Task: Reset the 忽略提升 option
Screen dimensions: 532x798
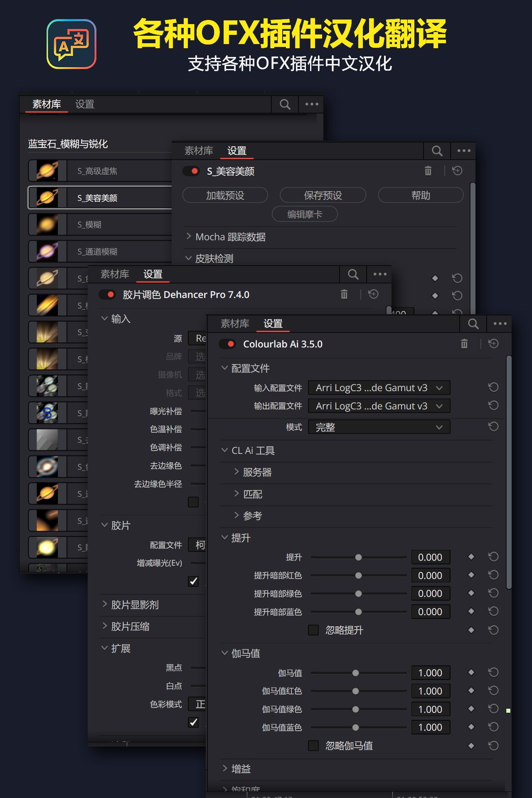Action: [x=493, y=630]
